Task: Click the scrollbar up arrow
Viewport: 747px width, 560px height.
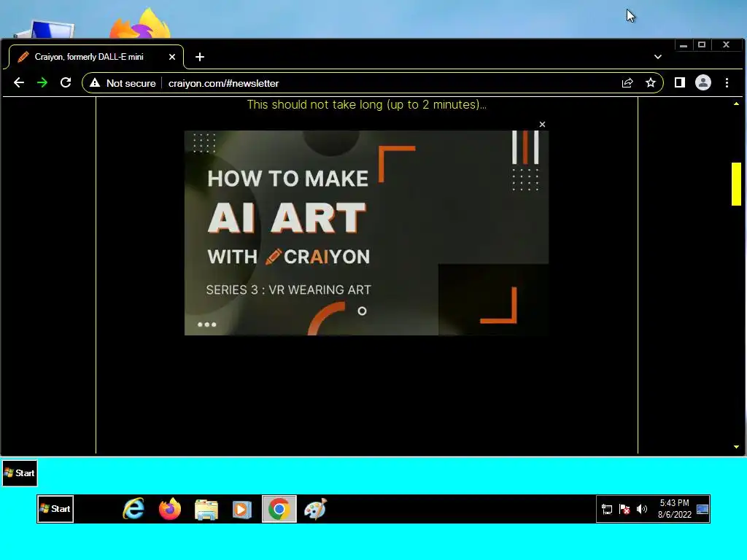Action: [736, 104]
